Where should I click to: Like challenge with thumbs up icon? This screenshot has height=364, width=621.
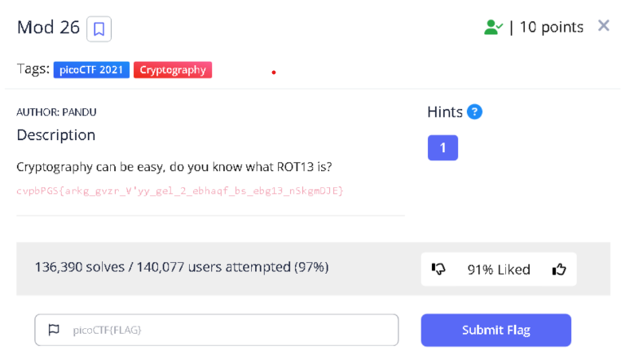click(559, 270)
